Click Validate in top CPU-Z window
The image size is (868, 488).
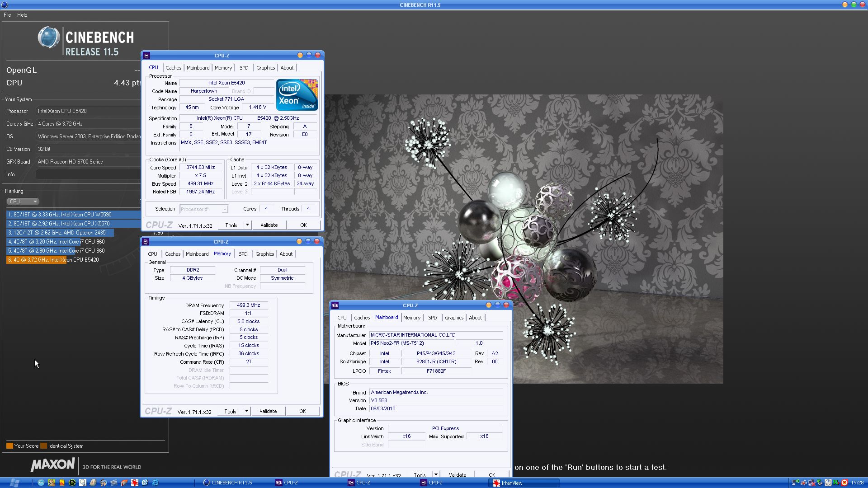(x=269, y=225)
